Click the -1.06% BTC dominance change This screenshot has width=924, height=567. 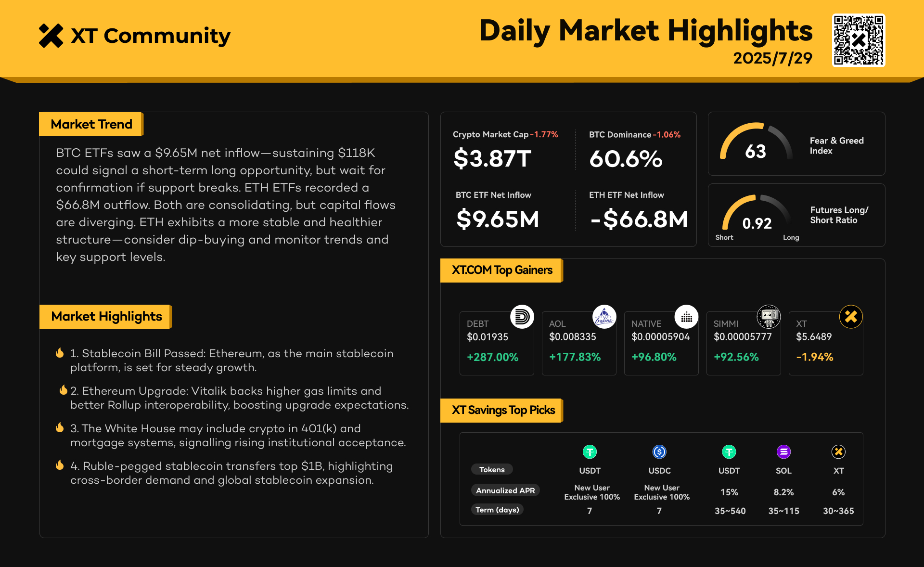(667, 134)
